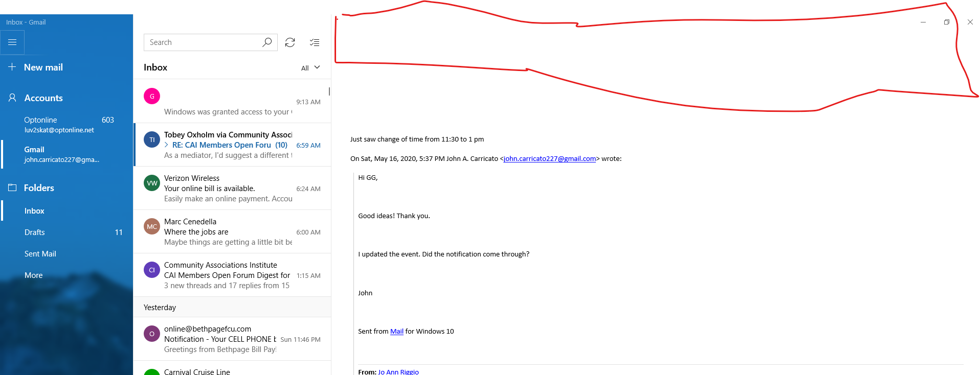
Task: Select the Gmail account
Action: coord(66,154)
